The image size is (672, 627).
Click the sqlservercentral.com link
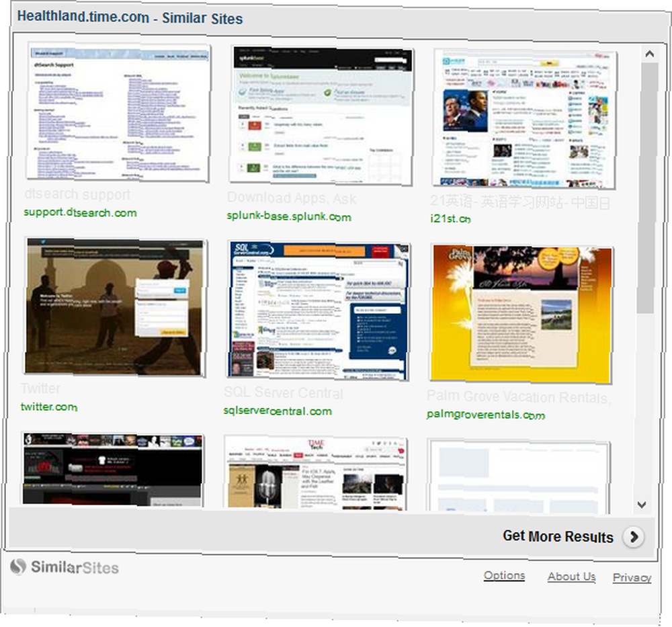pos(278,411)
